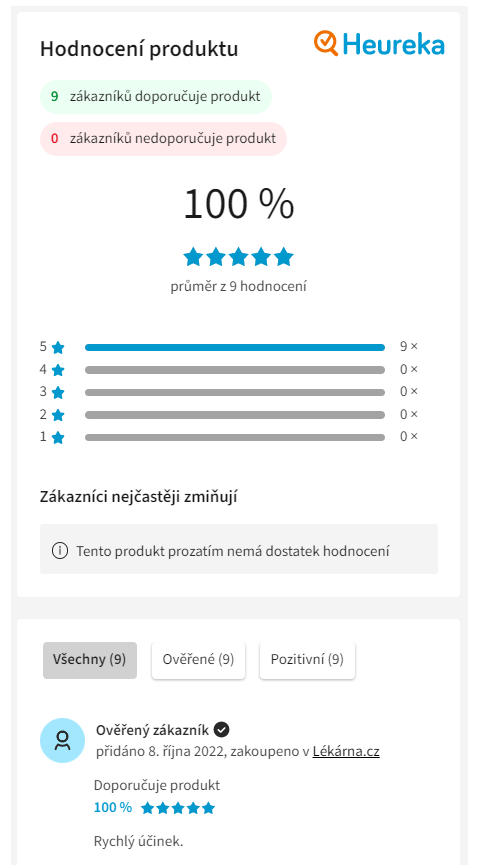The width and height of the screenshot is (480, 865).
Task: Click the průměr z 9 hodnocení text
Action: (x=239, y=286)
